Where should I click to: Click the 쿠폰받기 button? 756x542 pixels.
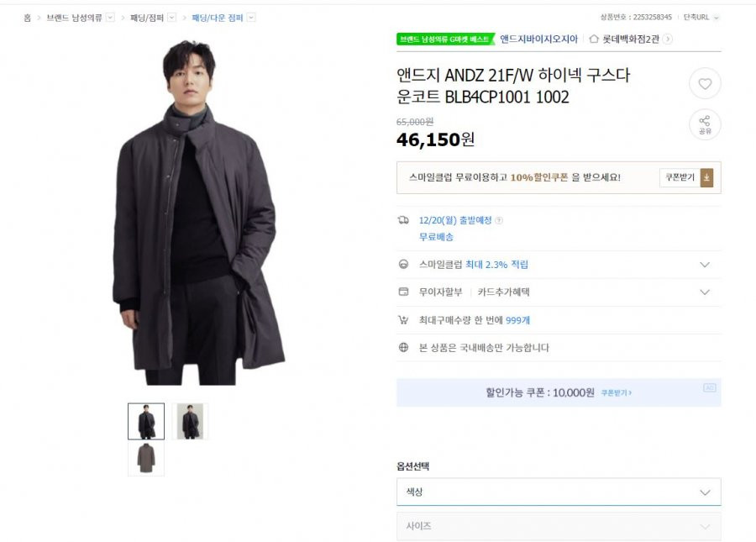(680, 177)
